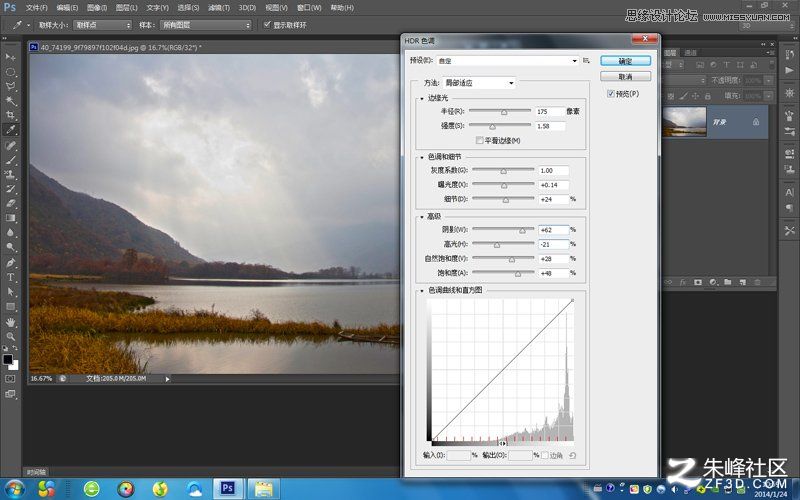Change the screen mode icon in the toolbox
This screenshot has height=500, width=800.
(x=10, y=394)
